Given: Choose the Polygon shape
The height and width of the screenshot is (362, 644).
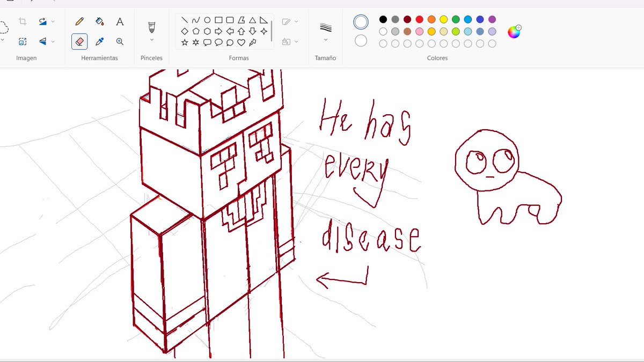Looking at the screenshot, I should click(241, 20).
